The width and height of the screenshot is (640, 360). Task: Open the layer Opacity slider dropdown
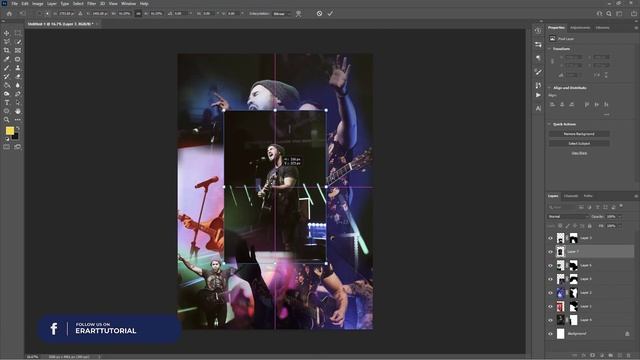coord(620,217)
